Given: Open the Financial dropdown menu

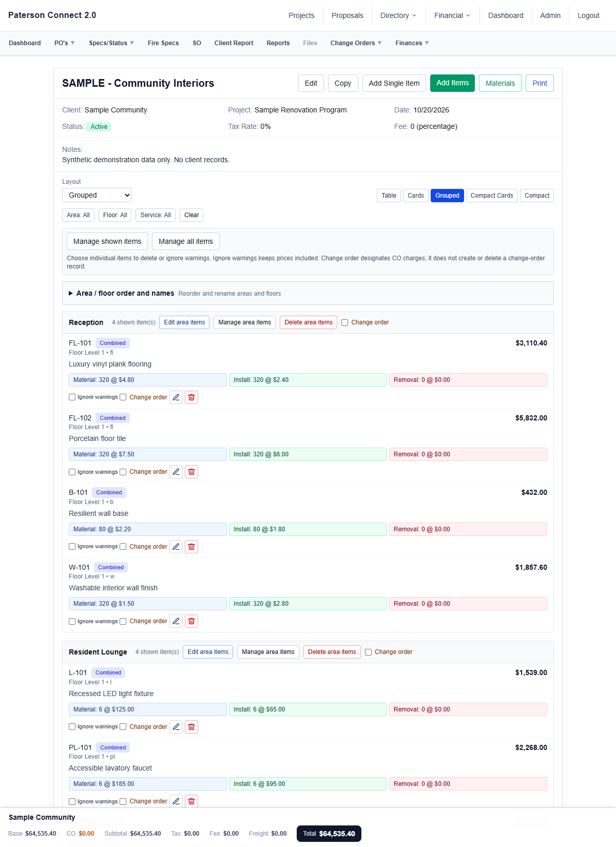Looking at the screenshot, I should point(452,15).
